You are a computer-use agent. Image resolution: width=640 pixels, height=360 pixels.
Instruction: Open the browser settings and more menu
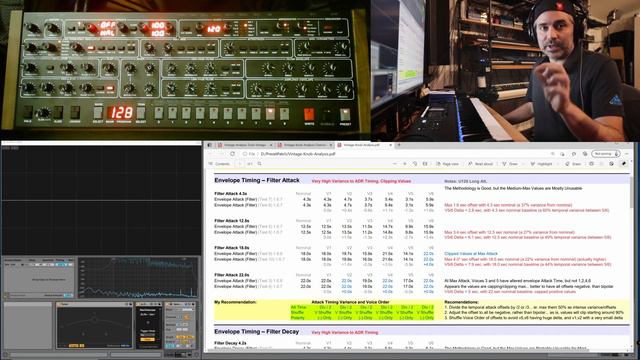[x=627, y=154]
